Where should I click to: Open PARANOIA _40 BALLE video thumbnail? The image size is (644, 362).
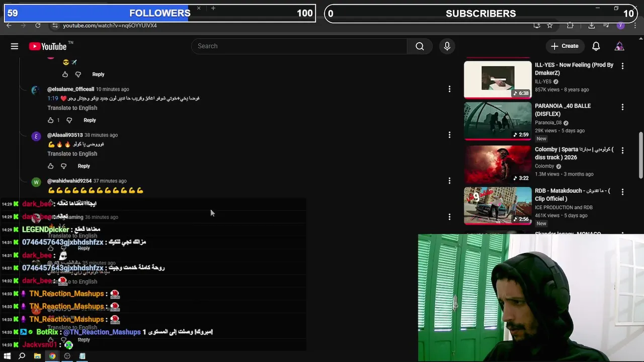point(498,121)
